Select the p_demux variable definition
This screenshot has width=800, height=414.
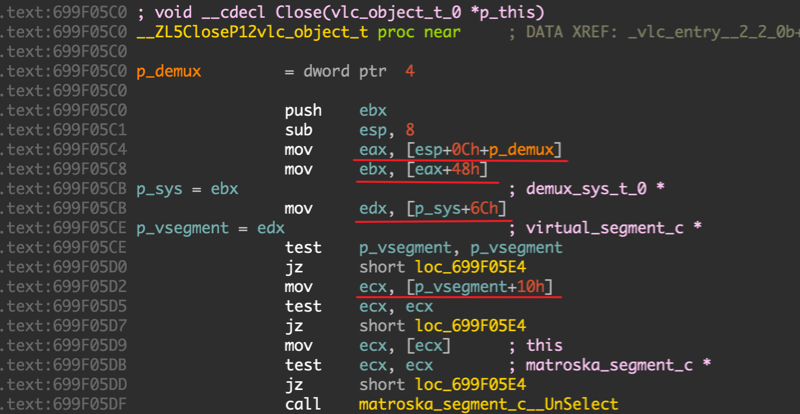[169, 71]
